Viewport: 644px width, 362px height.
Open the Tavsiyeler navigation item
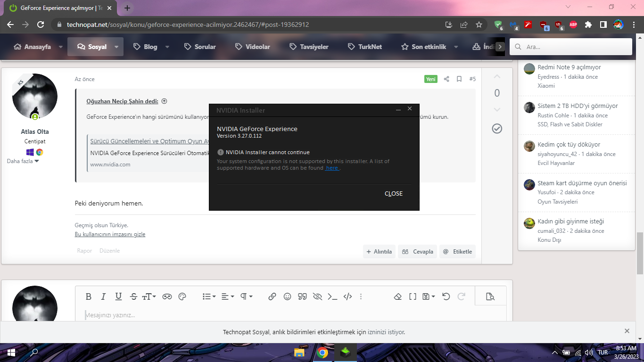[x=309, y=47]
